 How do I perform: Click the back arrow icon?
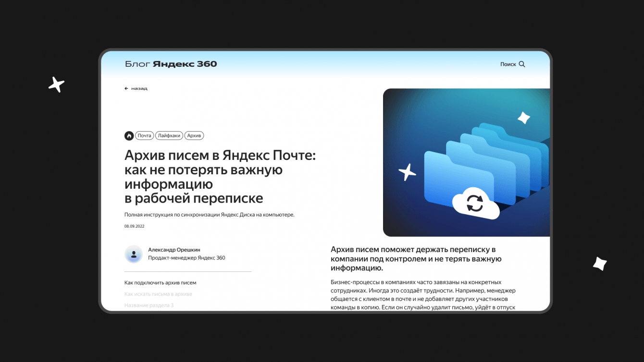click(126, 88)
